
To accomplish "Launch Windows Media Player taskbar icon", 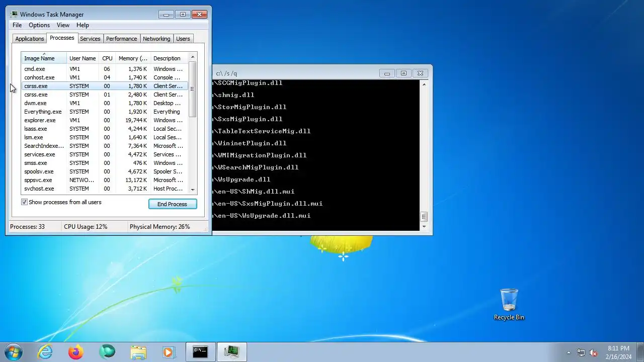I will (169, 352).
